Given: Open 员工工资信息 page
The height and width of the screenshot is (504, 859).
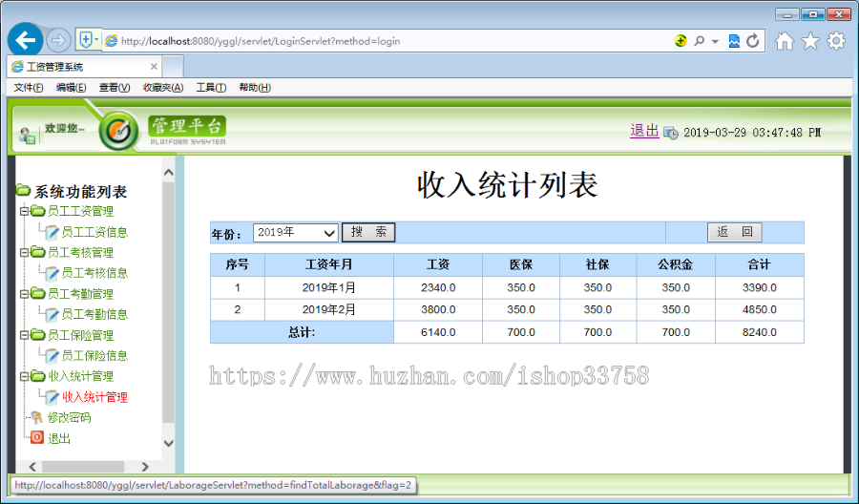Looking at the screenshot, I should point(94,232).
